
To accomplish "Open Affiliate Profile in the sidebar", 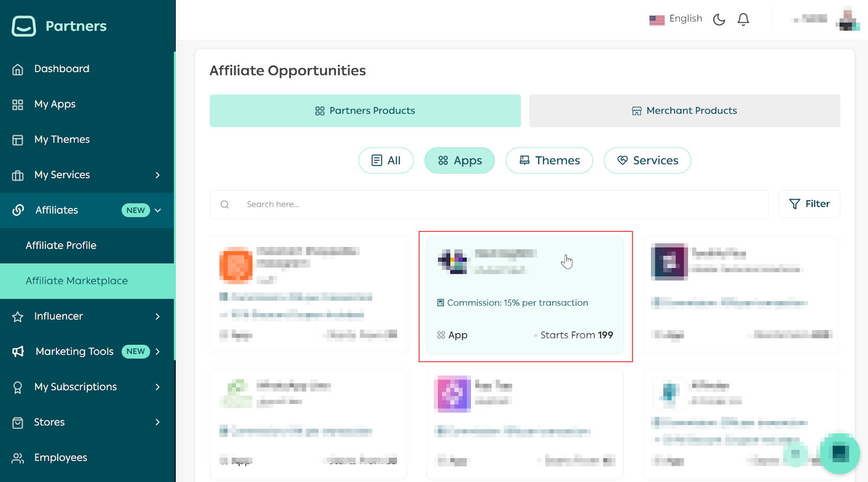I will pyautogui.click(x=61, y=245).
